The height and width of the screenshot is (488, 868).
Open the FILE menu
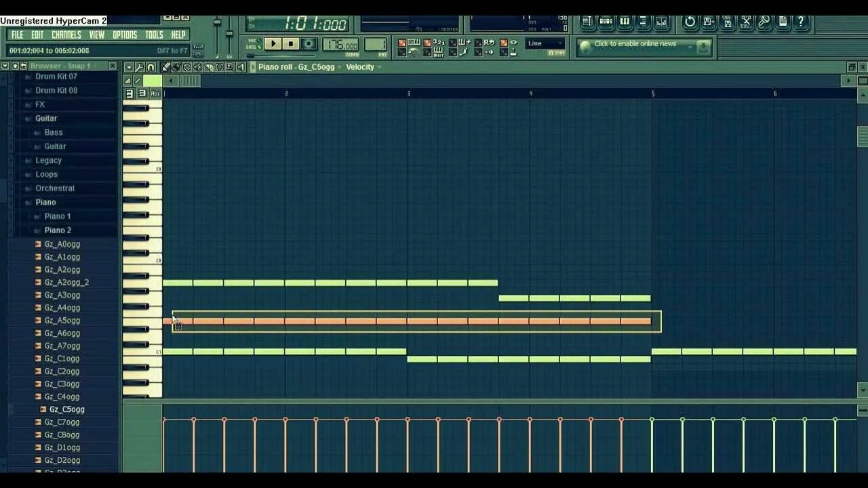(17, 35)
